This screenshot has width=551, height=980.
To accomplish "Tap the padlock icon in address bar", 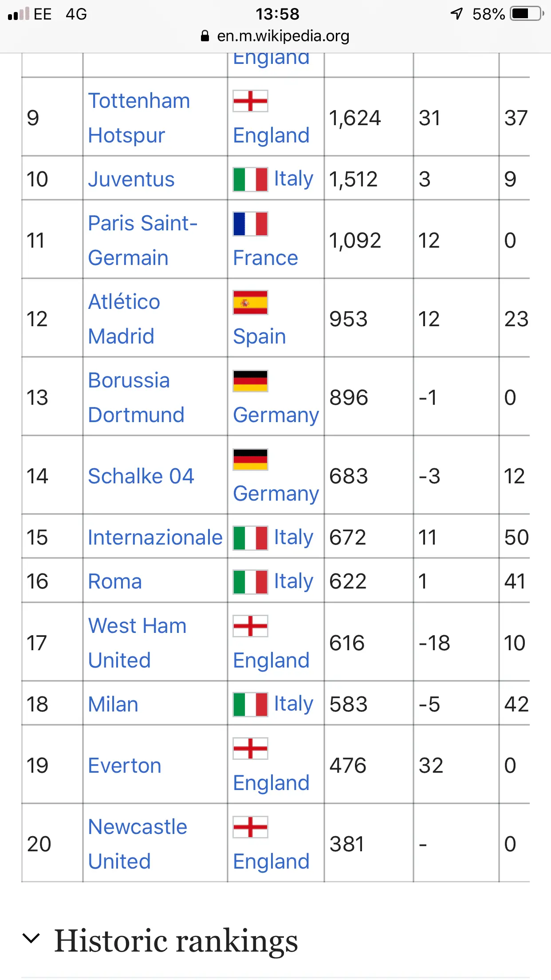I will click(205, 36).
